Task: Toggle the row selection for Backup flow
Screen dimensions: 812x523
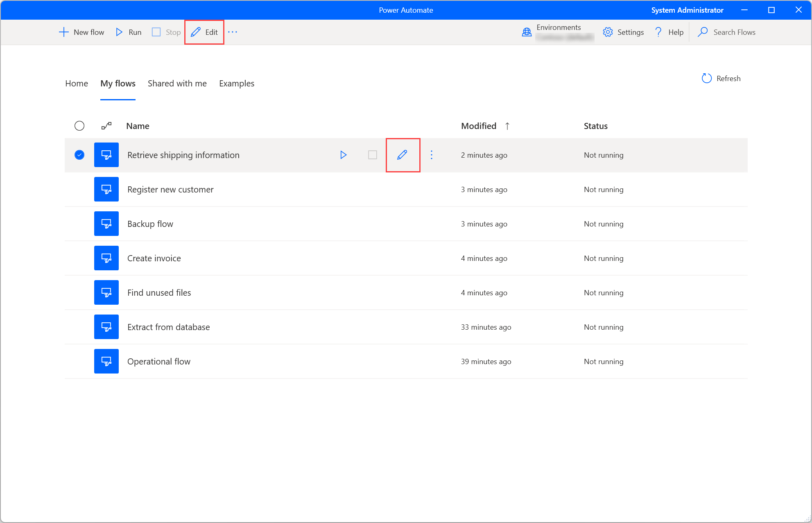Action: pos(80,224)
